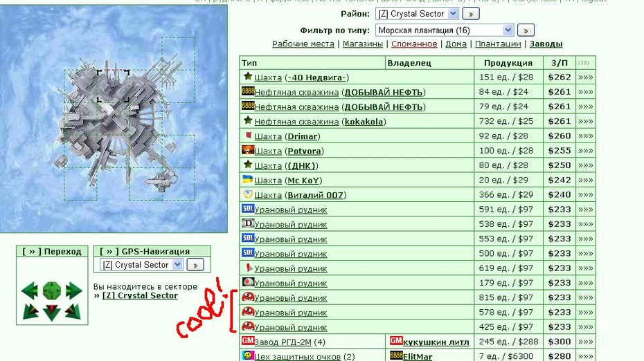Click star icon beside Шахта ((ДНК))
The height and width of the screenshot is (361, 644).
click(248, 165)
